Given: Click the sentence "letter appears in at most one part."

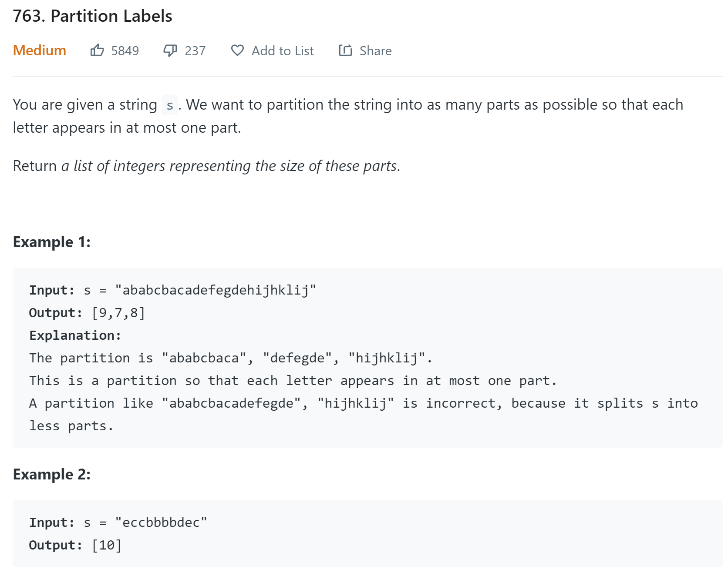Looking at the screenshot, I should pos(127,128).
